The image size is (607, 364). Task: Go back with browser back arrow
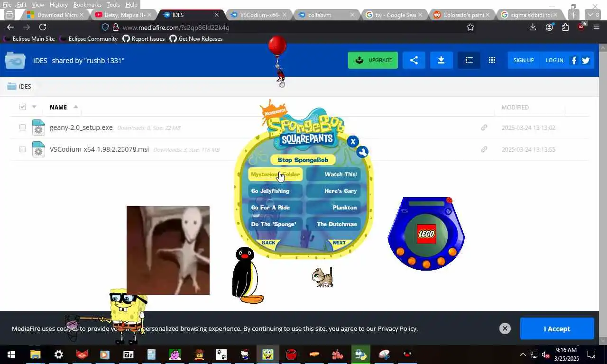pyautogui.click(x=10, y=27)
